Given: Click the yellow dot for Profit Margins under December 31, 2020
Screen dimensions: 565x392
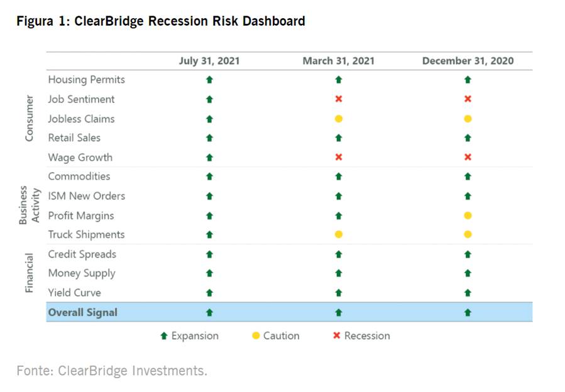Looking at the screenshot, I should tap(468, 215).
